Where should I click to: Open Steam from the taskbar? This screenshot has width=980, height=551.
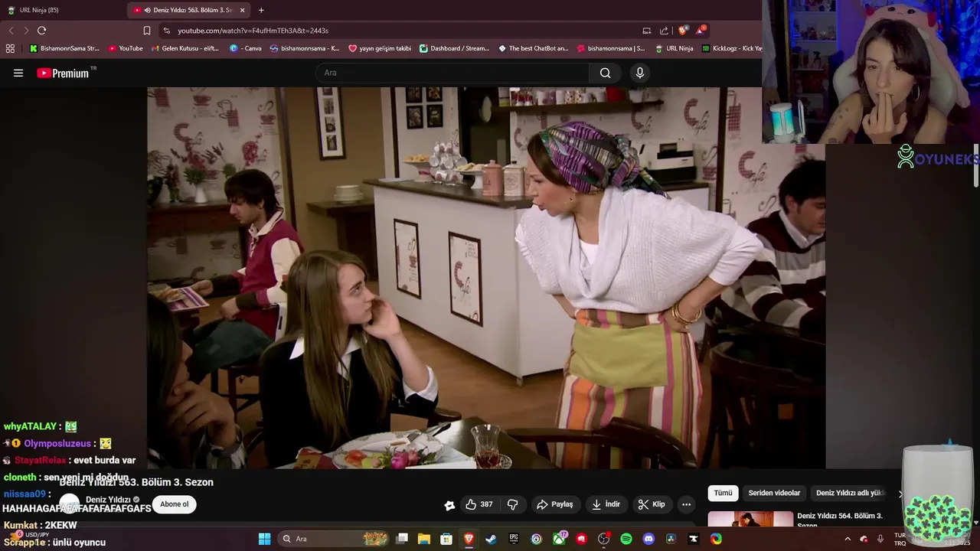tap(491, 539)
